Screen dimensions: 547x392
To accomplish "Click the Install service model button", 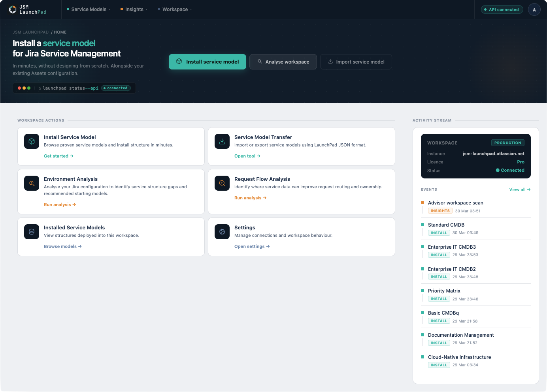I will (x=207, y=62).
